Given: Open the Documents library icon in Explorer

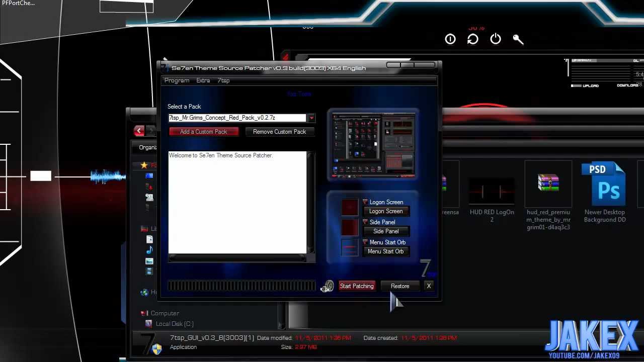Looking at the screenshot, I should [x=149, y=239].
